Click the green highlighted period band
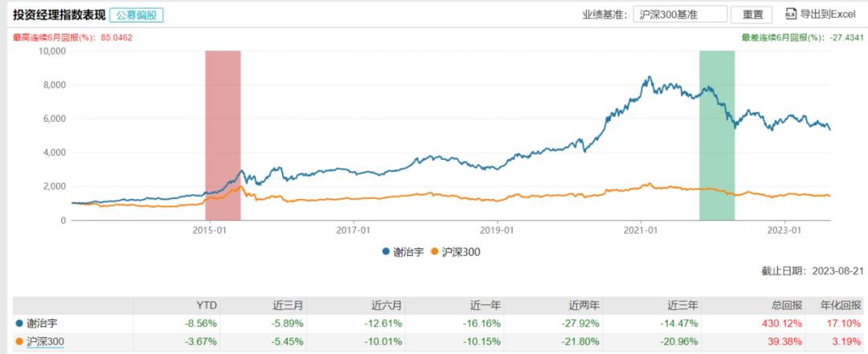This screenshot has width=868, height=354. point(717,134)
